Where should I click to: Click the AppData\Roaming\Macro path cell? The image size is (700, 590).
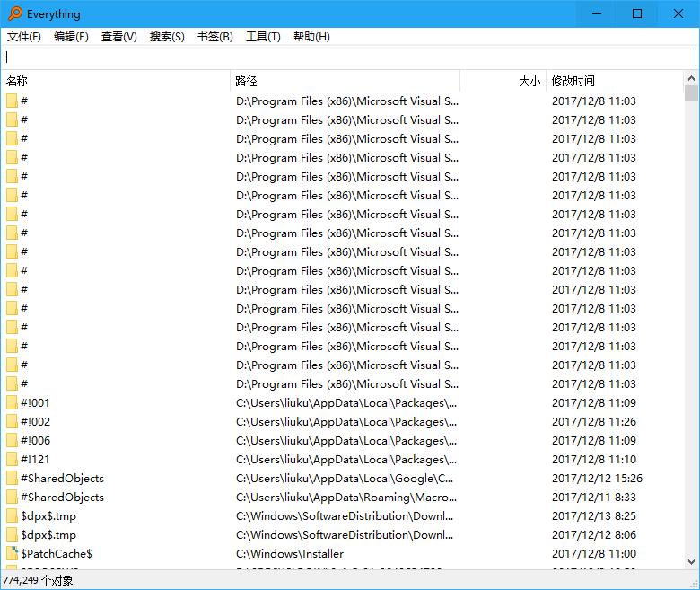pos(346,498)
